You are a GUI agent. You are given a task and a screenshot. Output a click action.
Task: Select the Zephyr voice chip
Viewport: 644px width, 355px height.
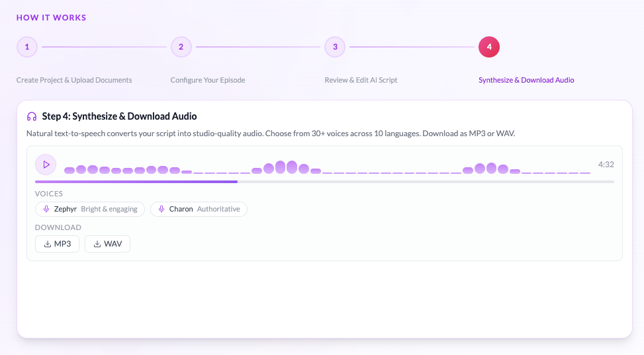pos(90,209)
